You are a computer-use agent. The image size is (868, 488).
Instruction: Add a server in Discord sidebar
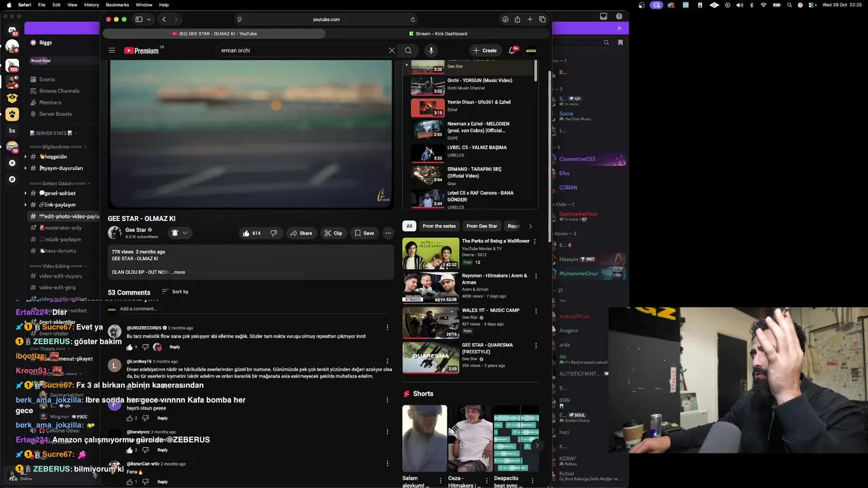pos(12,163)
